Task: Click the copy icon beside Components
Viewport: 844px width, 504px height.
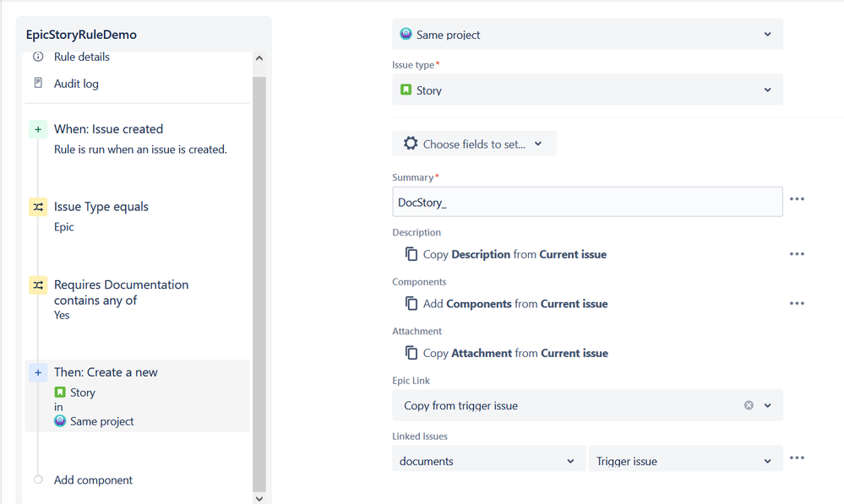Action: click(411, 303)
